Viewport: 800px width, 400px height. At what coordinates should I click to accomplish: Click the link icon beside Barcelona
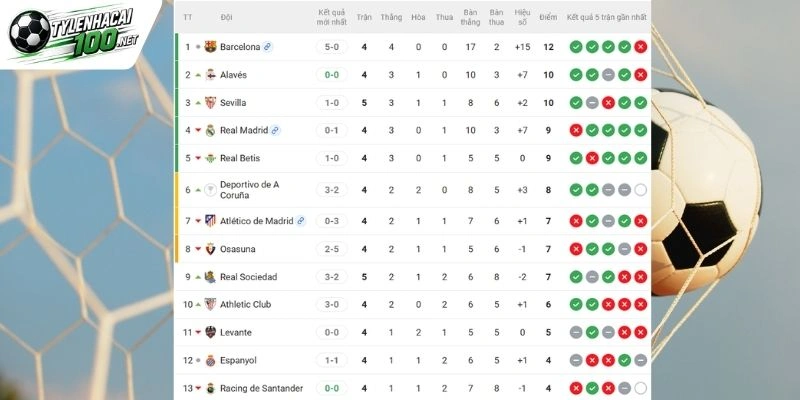pyautogui.click(x=268, y=47)
